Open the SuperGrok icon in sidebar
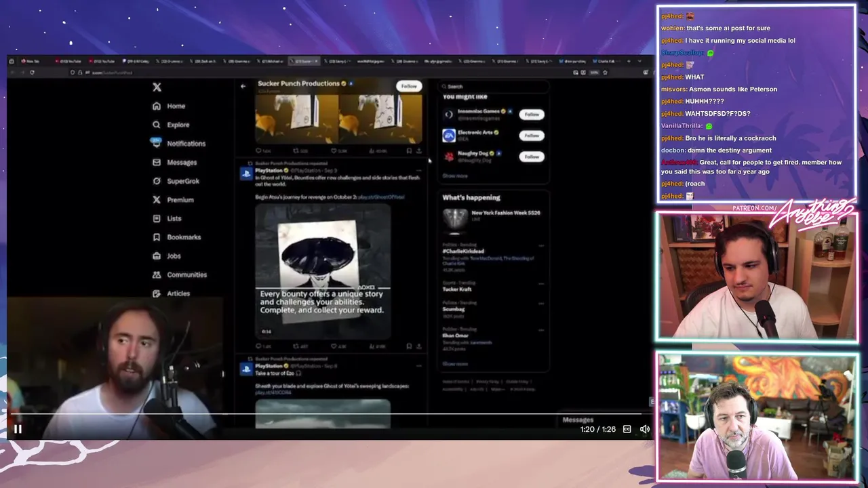This screenshot has height=488, width=868. [157, 181]
